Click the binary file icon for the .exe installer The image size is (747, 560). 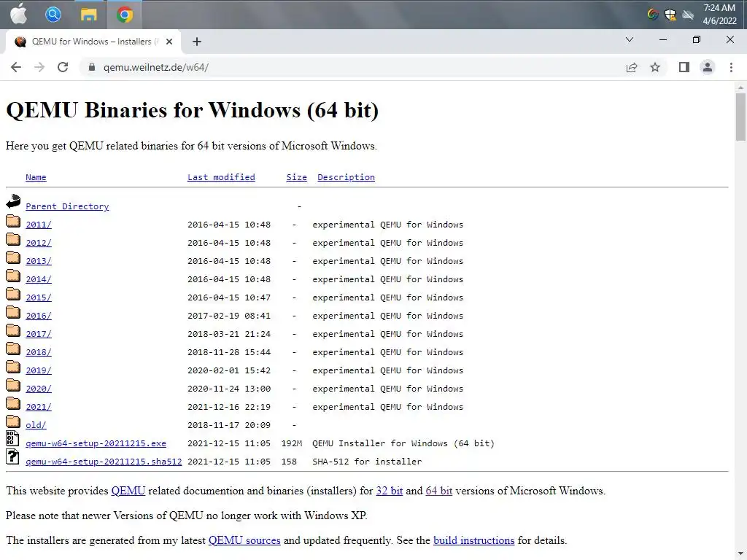click(x=12, y=438)
